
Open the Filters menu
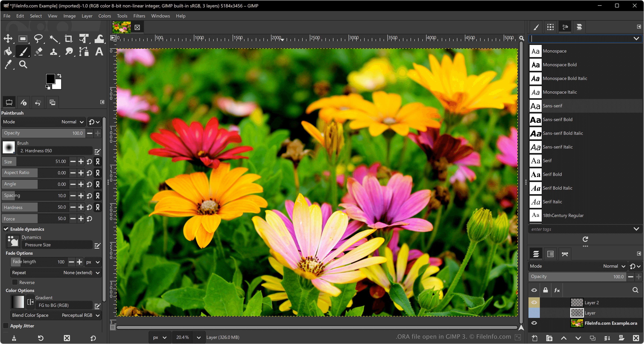tap(139, 16)
